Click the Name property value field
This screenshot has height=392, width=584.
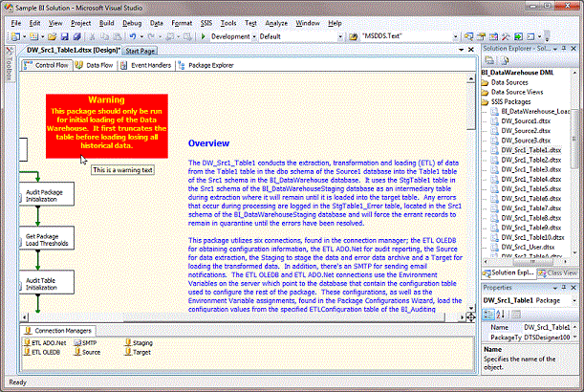pos(547,327)
